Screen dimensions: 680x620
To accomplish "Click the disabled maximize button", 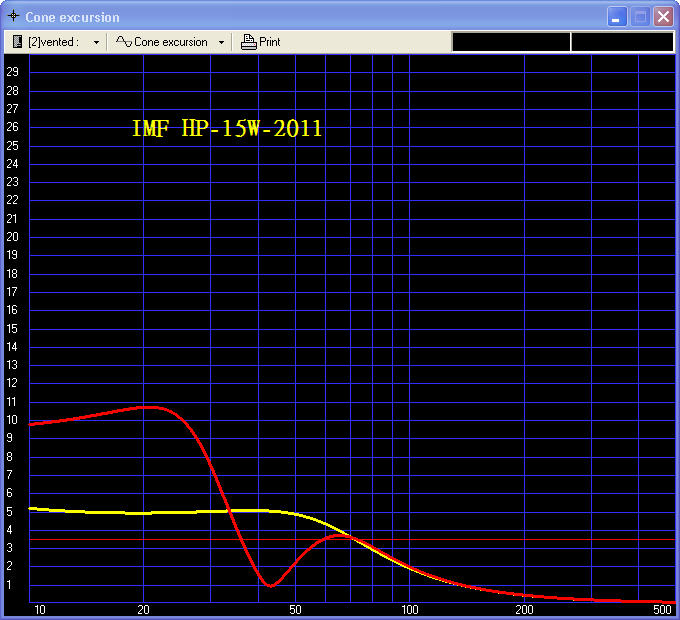I will [x=640, y=17].
